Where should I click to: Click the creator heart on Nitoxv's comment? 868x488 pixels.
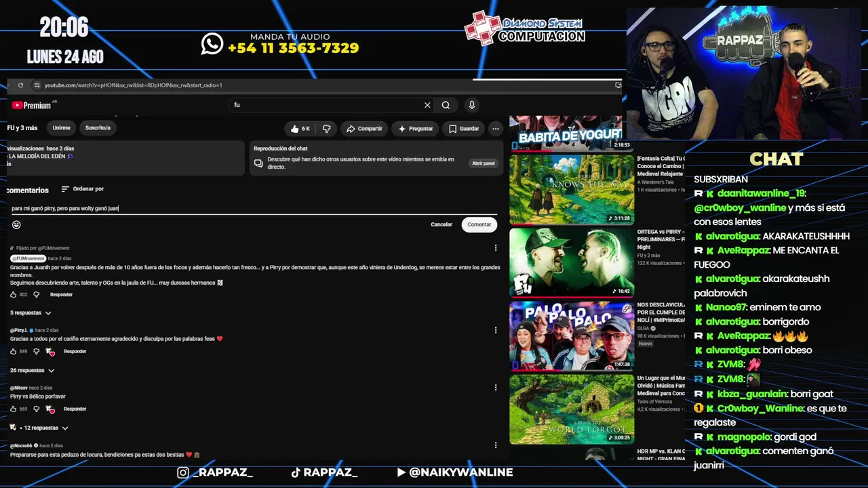[x=50, y=409]
